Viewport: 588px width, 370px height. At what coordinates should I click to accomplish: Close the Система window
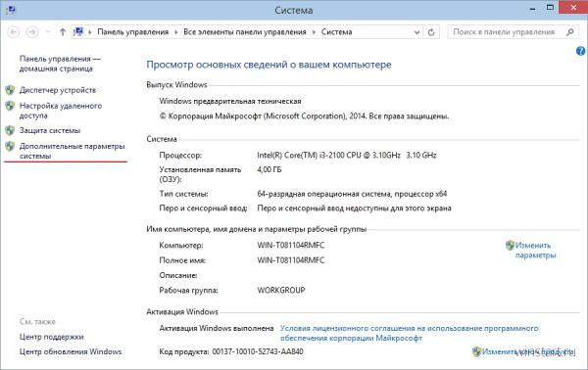point(573,8)
